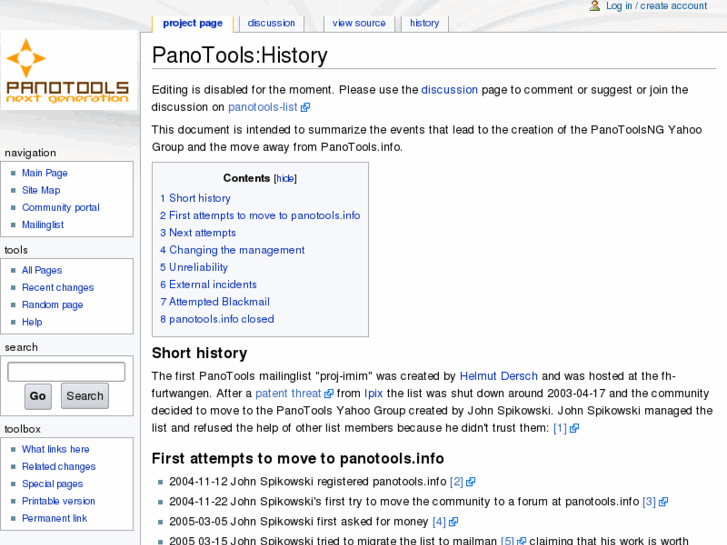The width and height of the screenshot is (727, 545).
Task: Jump to External incidents section
Action: [x=208, y=284]
